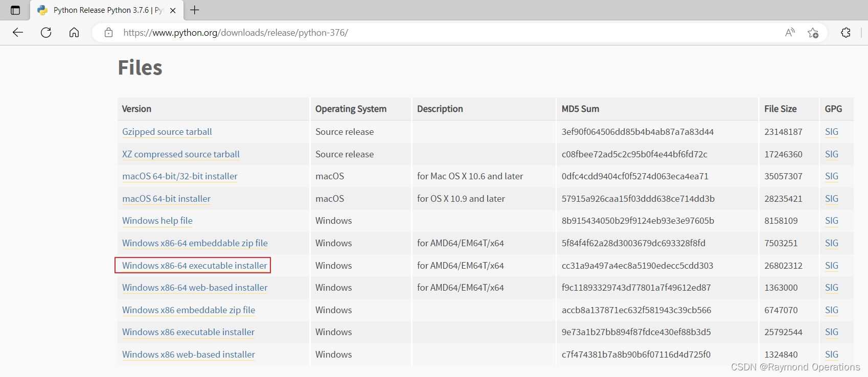The height and width of the screenshot is (377, 868).
Task: Add page to favorites star icon
Action: (813, 33)
